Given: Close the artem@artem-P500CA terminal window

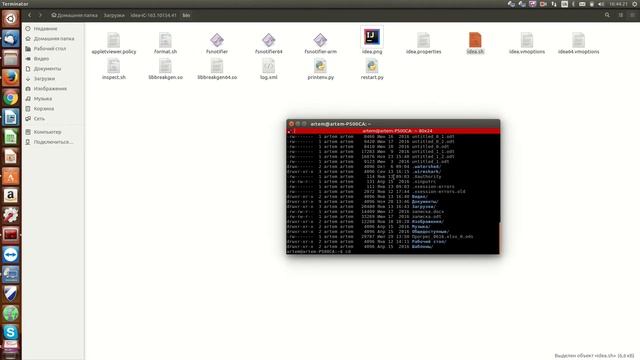Looking at the screenshot, I should pos(291,124).
